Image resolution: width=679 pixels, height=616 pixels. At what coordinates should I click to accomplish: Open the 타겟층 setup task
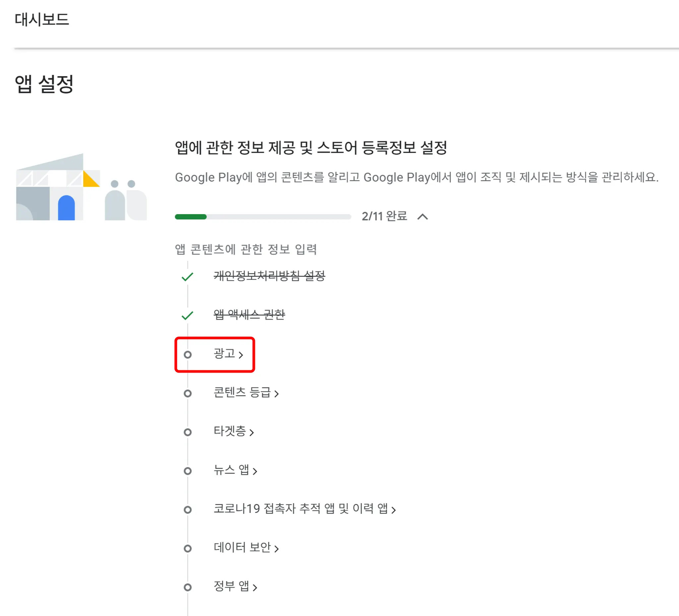pos(230,431)
